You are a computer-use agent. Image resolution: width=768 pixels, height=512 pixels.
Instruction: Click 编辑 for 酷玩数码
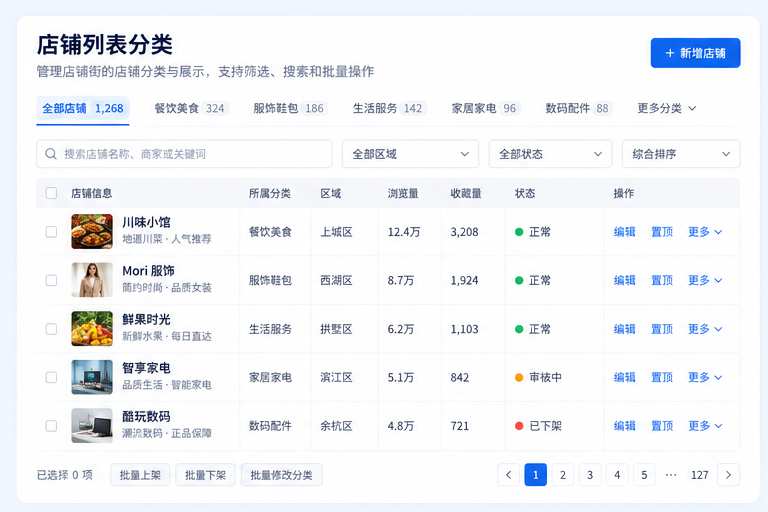tap(624, 426)
